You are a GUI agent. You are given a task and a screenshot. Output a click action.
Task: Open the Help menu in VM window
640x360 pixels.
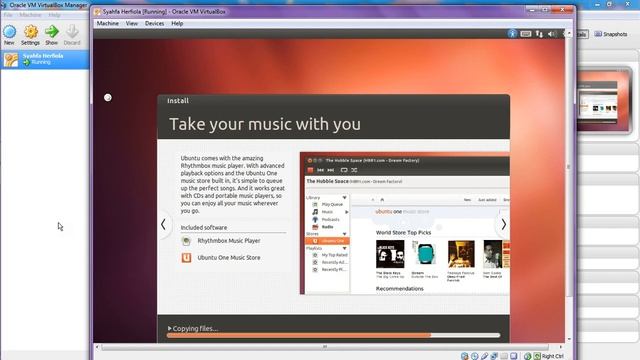click(177, 23)
